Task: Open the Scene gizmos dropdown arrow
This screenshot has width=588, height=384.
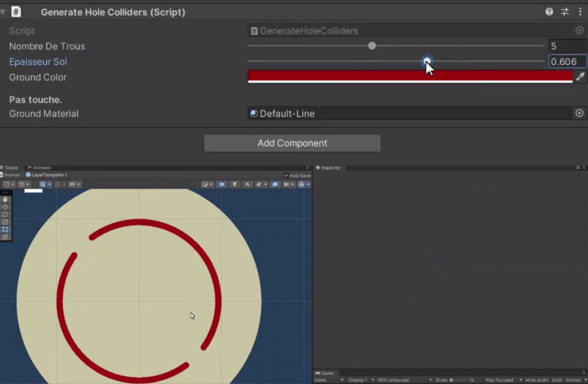Action: pos(308,184)
